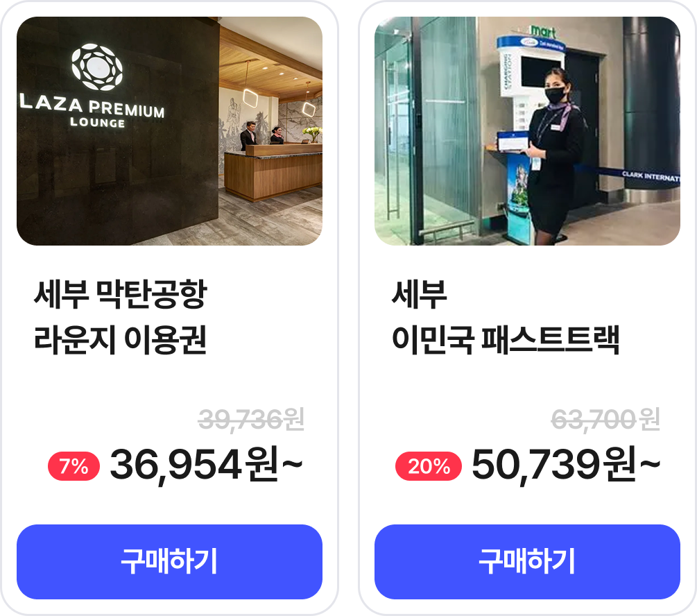Click the crossed-out 63,700원 original price
The width and height of the screenshot is (697, 616).
coord(605,420)
